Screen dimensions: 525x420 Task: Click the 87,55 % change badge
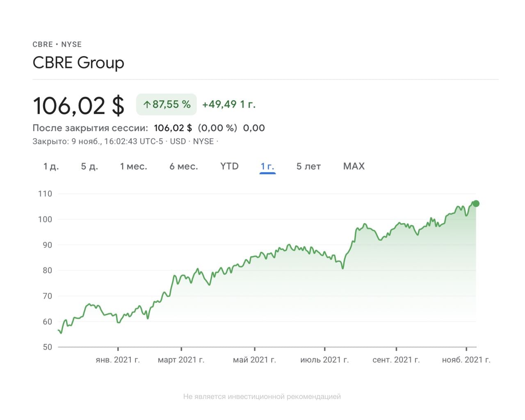click(x=167, y=104)
